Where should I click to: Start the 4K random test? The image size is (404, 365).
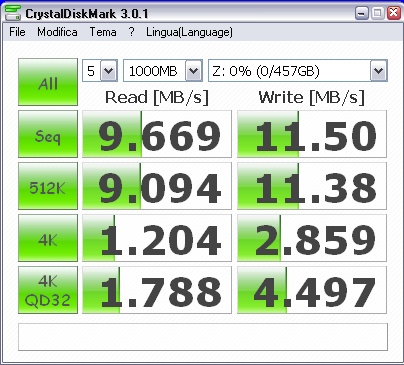point(48,238)
